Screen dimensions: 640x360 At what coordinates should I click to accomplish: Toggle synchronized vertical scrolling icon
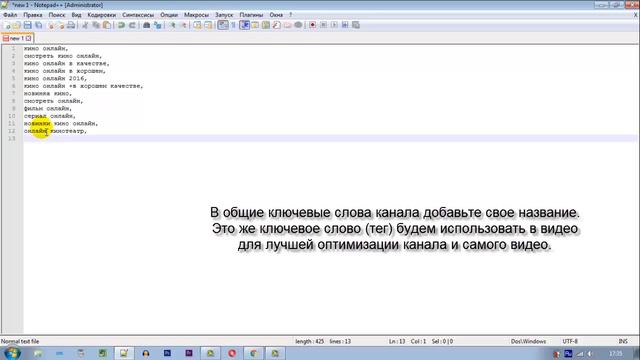198,25
